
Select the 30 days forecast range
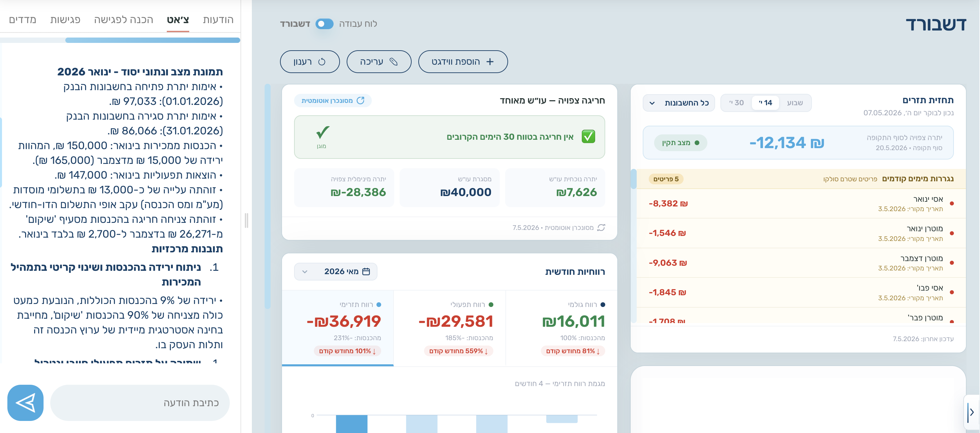click(x=737, y=103)
